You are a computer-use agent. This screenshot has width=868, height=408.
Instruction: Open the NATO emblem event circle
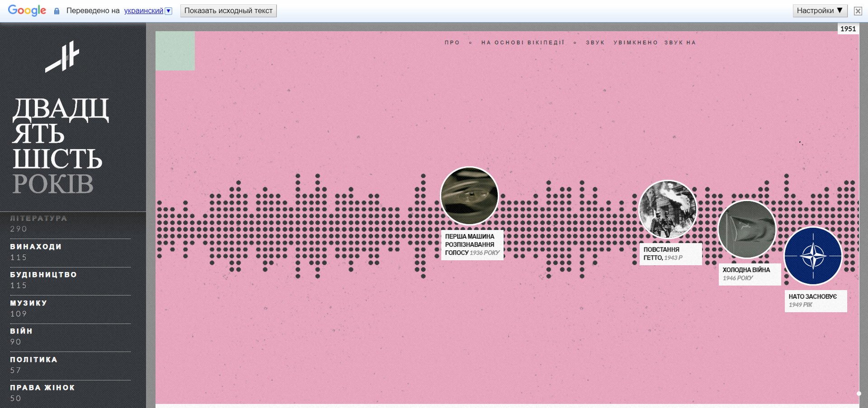point(812,256)
